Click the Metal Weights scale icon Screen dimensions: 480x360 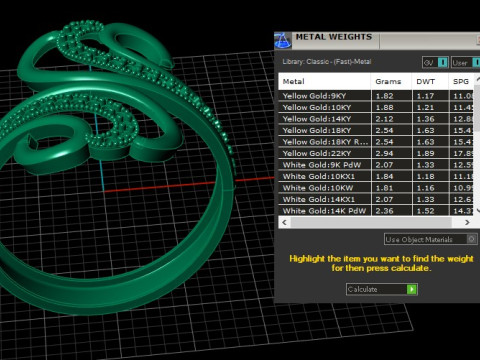coord(283,41)
